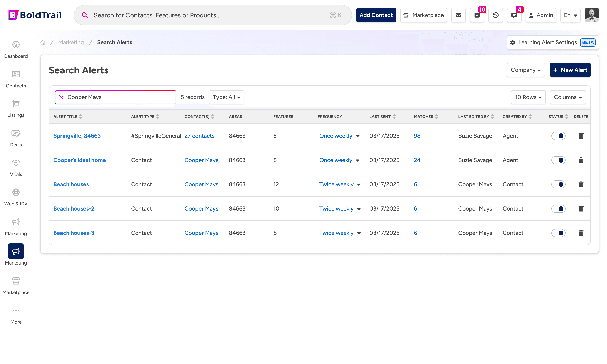This screenshot has height=364, width=607.
Task: Open Cooper Mays contact in Beach houses row
Action: coord(201,184)
